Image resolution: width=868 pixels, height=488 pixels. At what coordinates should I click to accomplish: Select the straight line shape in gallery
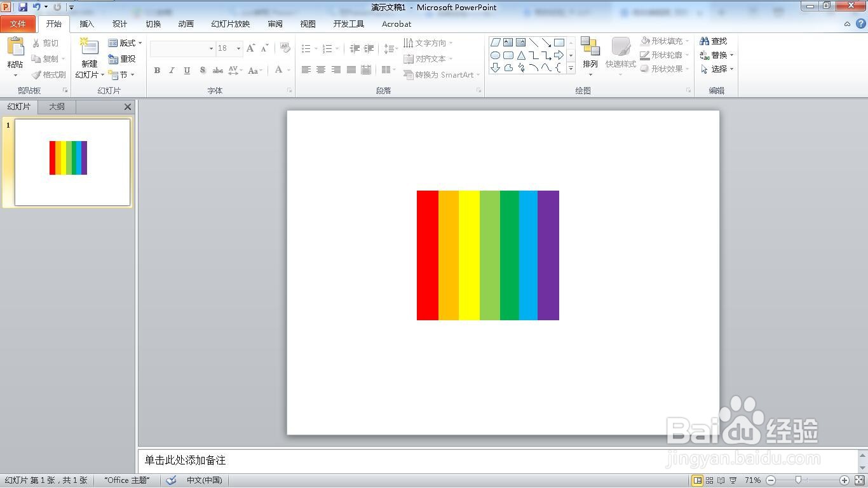click(534, 43)
